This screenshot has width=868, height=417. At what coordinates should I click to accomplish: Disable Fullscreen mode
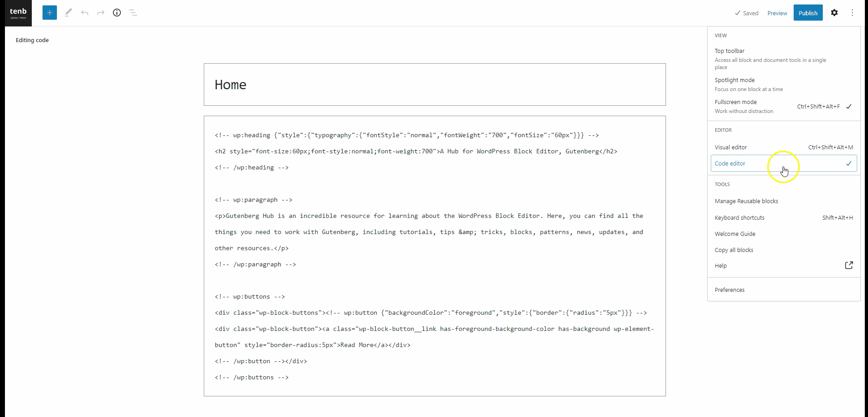(x=735, y=102)
